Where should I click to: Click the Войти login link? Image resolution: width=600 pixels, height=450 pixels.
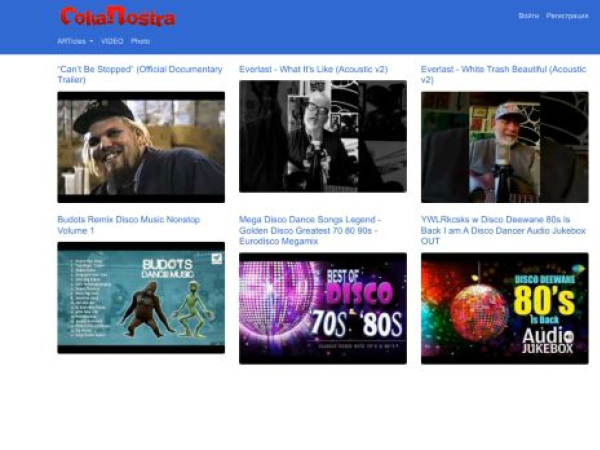(x=528, y=16)
